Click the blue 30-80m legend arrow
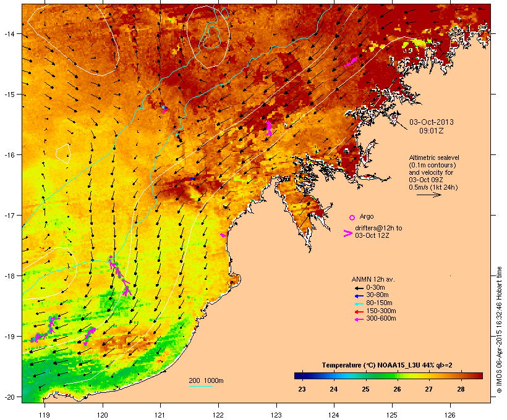 click(x=359, y=296)
